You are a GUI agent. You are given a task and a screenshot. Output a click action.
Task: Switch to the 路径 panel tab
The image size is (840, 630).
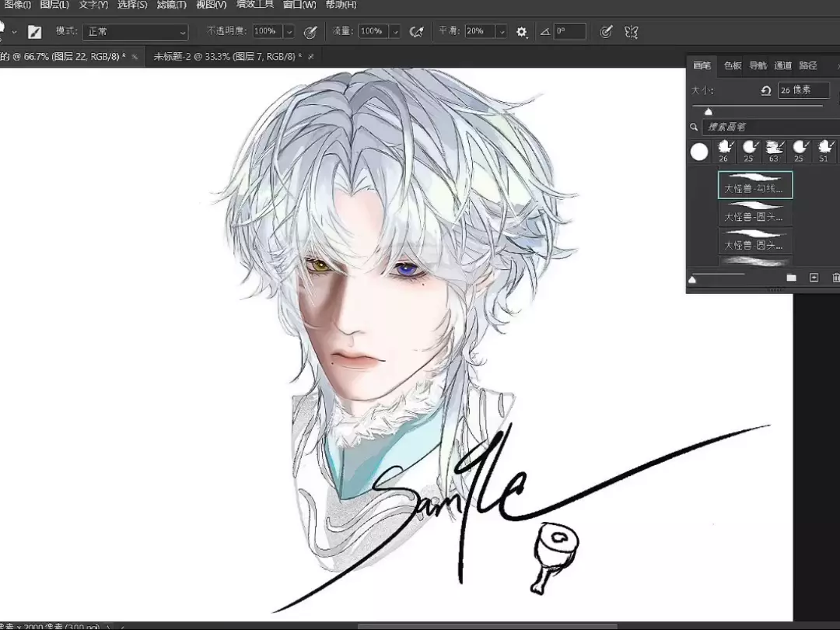(x=808, y=65)
